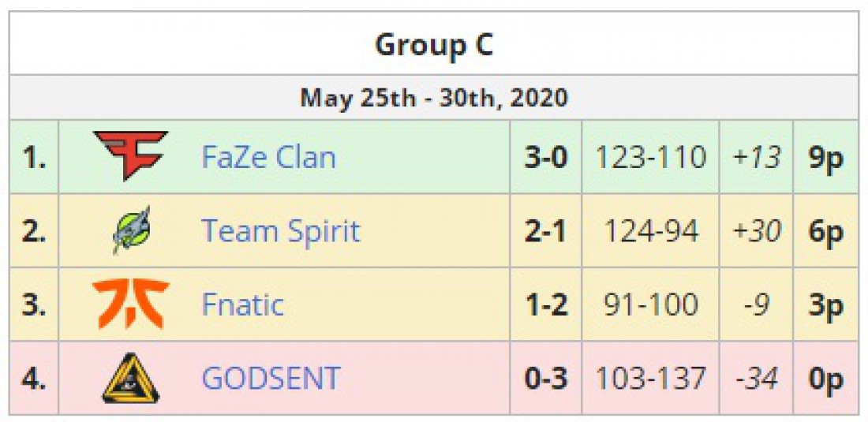Select the 123-110 round score cell

(650, 157)
